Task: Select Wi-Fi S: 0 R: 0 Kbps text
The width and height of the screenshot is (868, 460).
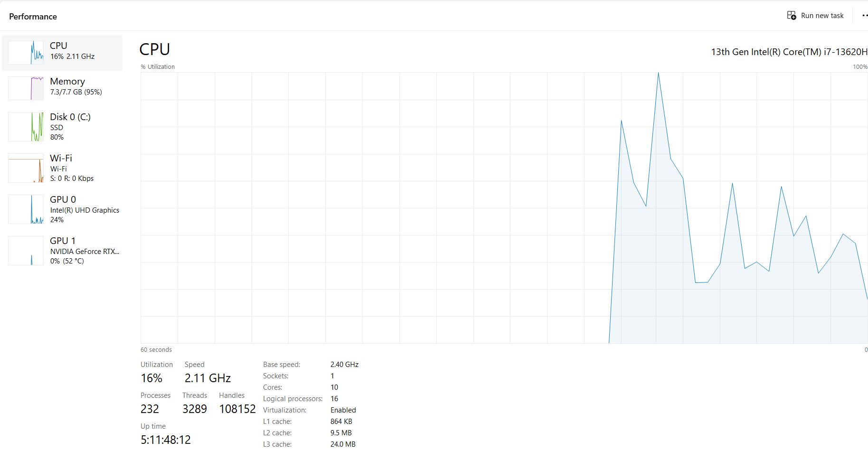Action: 72,178
